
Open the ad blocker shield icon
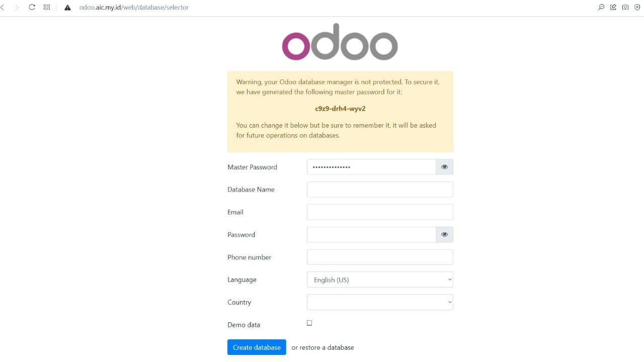click(x=637, y=8)
